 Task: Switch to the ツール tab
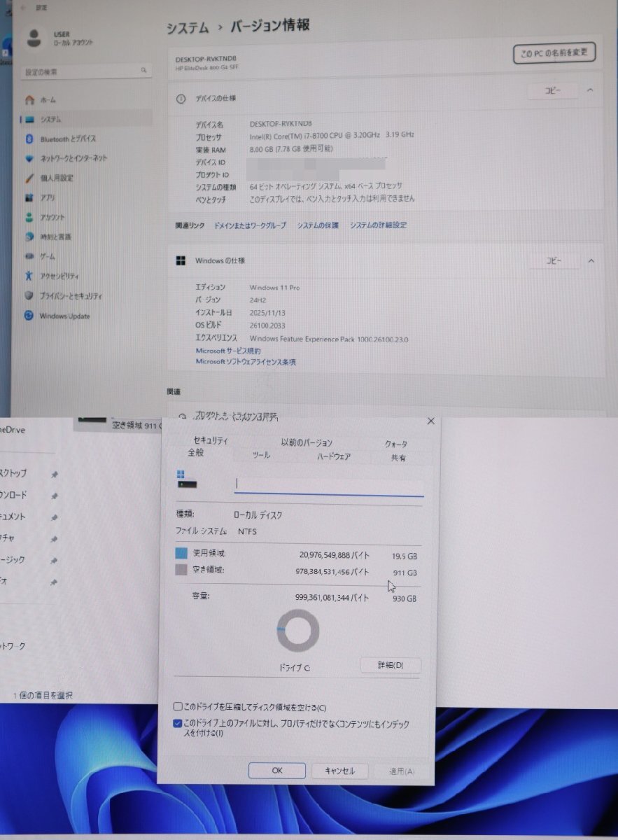click(x=261, y=456)
